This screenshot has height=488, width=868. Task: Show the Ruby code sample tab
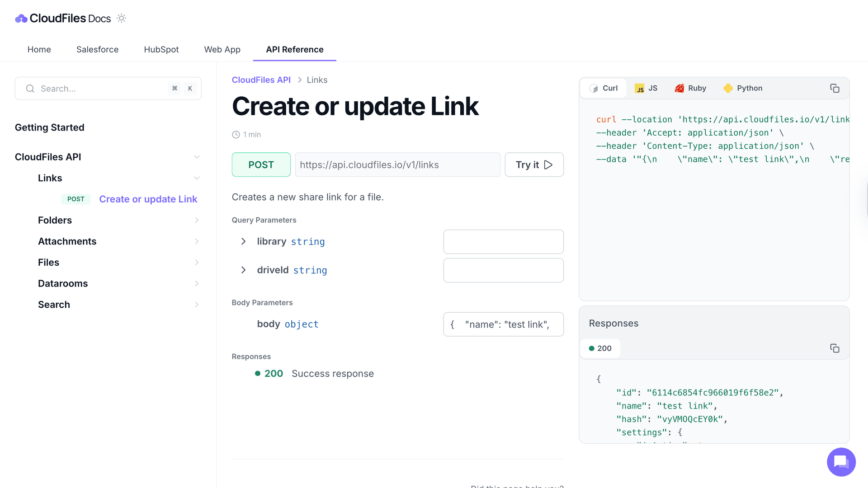coord(690,88)
